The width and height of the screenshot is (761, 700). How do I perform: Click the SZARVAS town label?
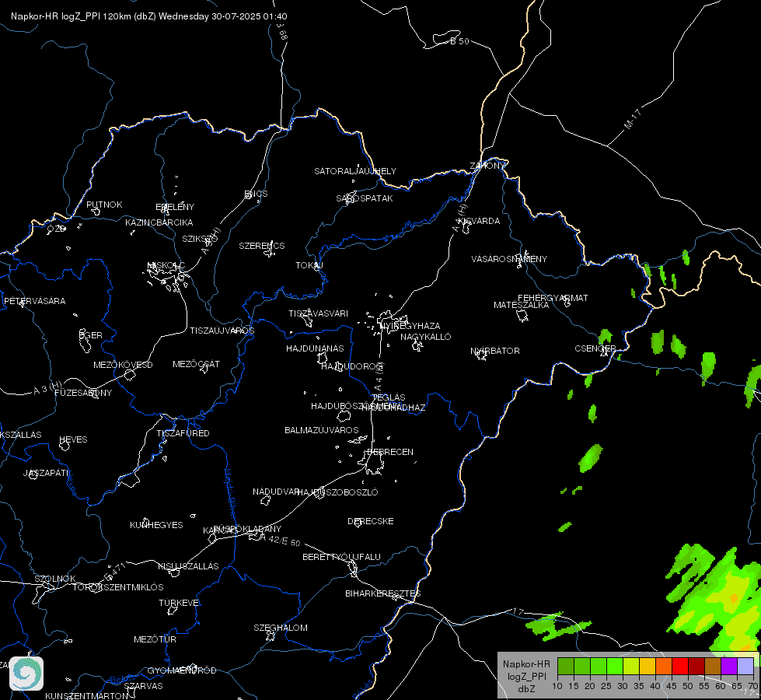143,686
